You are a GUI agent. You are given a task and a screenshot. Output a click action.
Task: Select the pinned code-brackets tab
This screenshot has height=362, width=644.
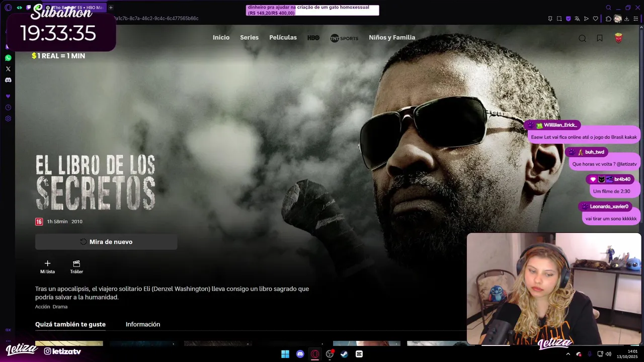(19, 8)
